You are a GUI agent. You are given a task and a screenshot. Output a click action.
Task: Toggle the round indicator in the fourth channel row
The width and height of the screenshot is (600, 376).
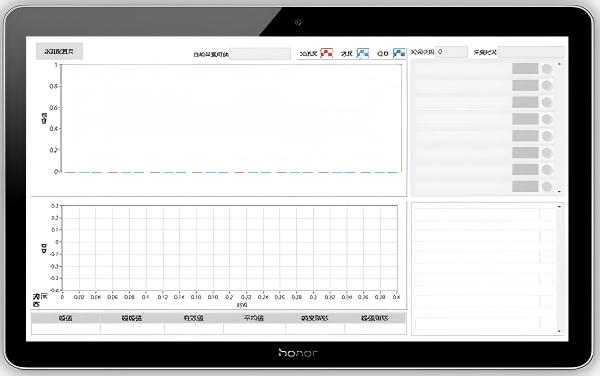[x=547, y=119]
